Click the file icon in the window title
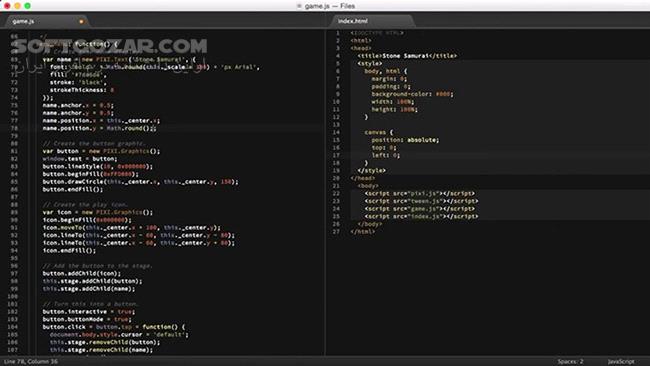This screenshot has width=650, height=366. (299, 6)
